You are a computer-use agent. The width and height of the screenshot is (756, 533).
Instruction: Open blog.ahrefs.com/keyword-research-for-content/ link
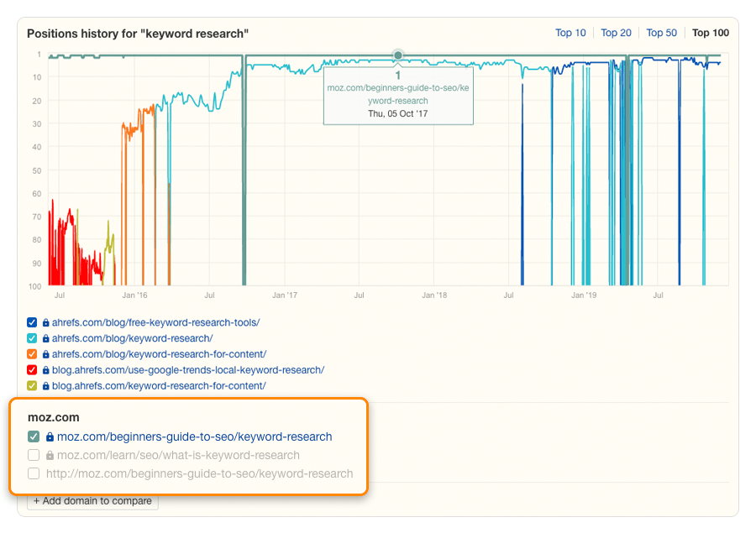tap(159, 386)
